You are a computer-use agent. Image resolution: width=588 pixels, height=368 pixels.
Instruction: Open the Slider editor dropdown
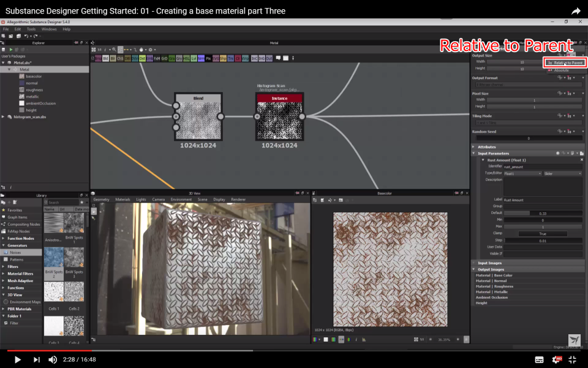click(562, 174)
